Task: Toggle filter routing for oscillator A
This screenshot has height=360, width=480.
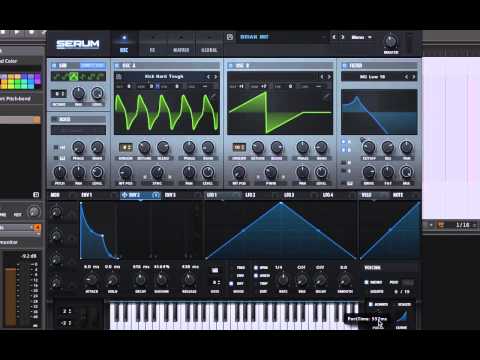Action: coord(343,142)
